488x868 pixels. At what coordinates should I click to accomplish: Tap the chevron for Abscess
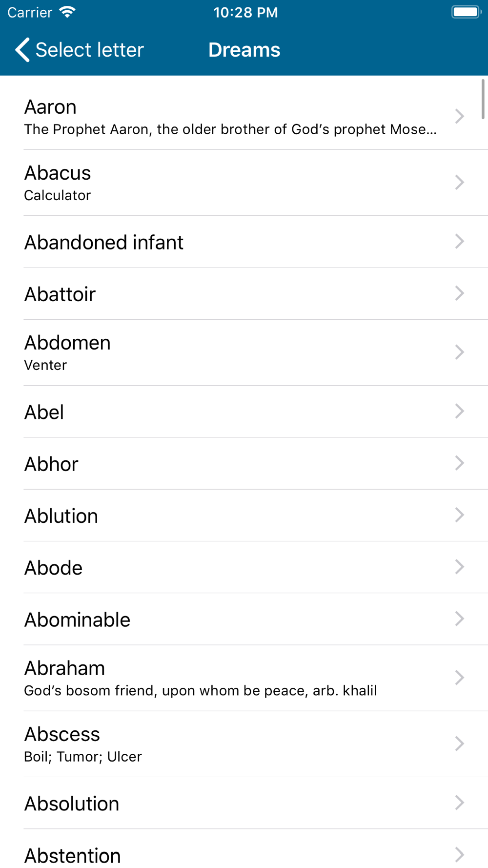click(459, 744)
